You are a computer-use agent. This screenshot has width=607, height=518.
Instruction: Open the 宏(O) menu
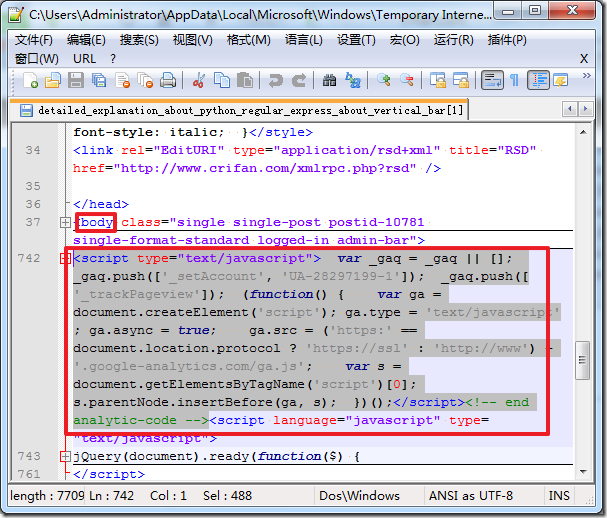point(405,40)
